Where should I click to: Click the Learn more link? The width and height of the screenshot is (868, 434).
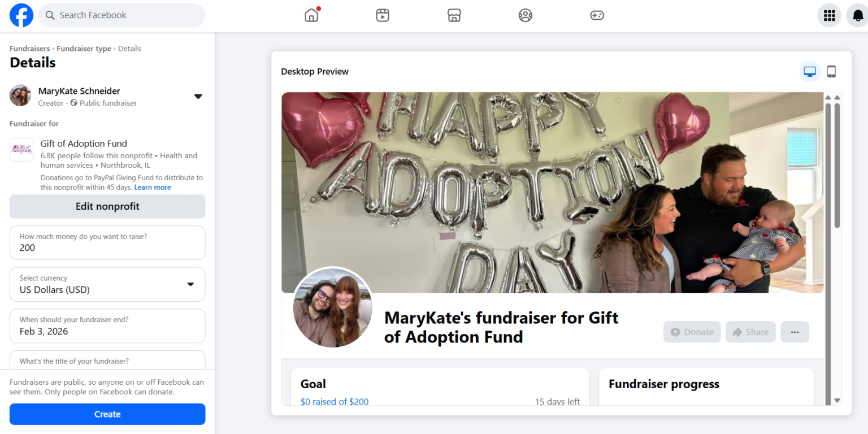153,188
